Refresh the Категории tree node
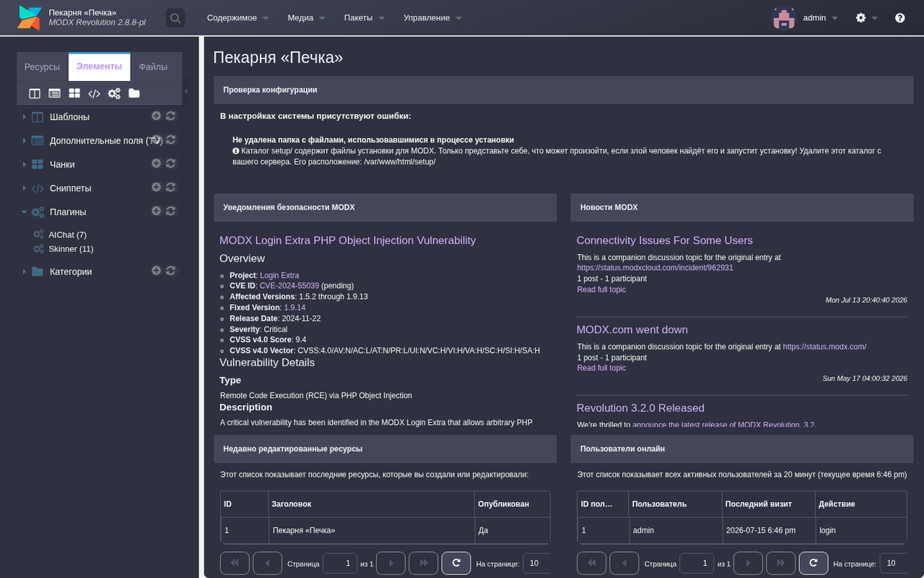This screenshot has height=578, width=924. coord(171,271)
